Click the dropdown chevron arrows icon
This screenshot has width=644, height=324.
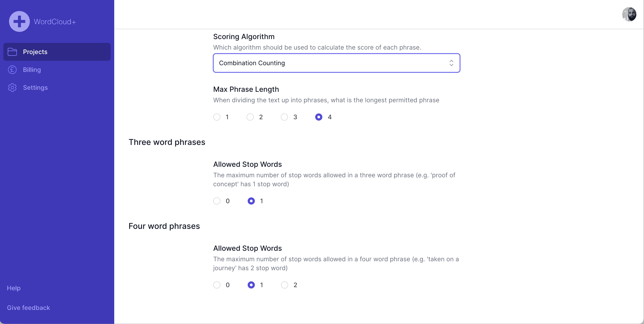[x=451, y=63]
